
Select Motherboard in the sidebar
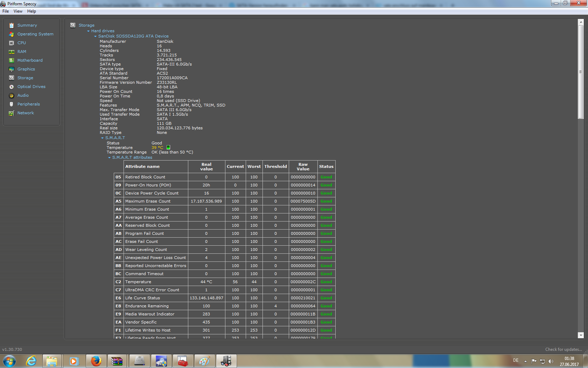point(30,60)
